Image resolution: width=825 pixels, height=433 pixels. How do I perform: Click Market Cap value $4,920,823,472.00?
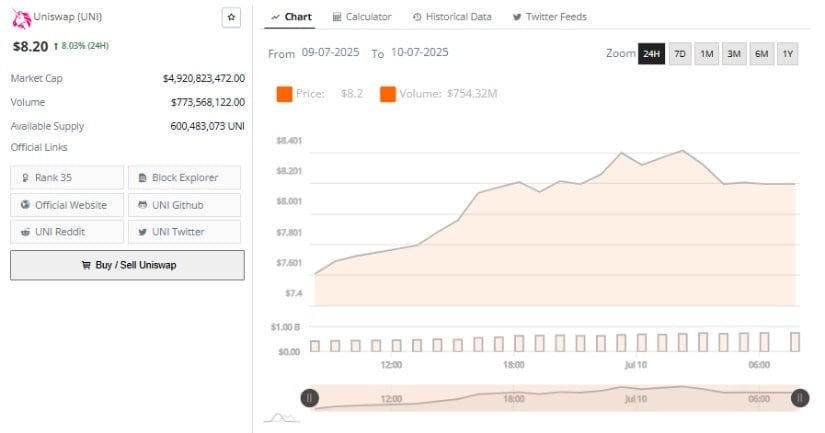point(204,78)
